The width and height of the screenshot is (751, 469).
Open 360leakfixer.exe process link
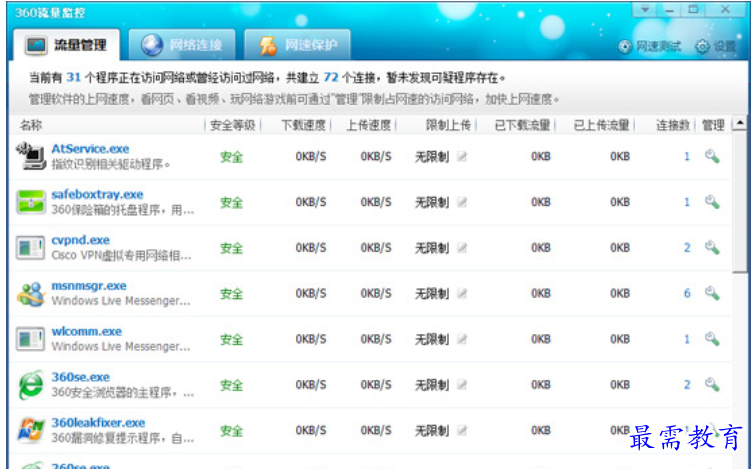(x=98, y=423)
